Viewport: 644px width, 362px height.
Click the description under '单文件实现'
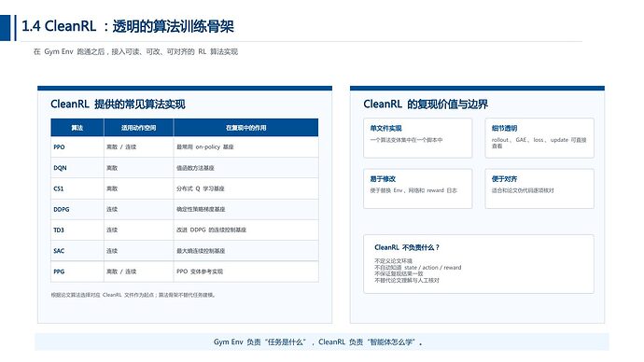pyautogui.click(x=406, y=140)
